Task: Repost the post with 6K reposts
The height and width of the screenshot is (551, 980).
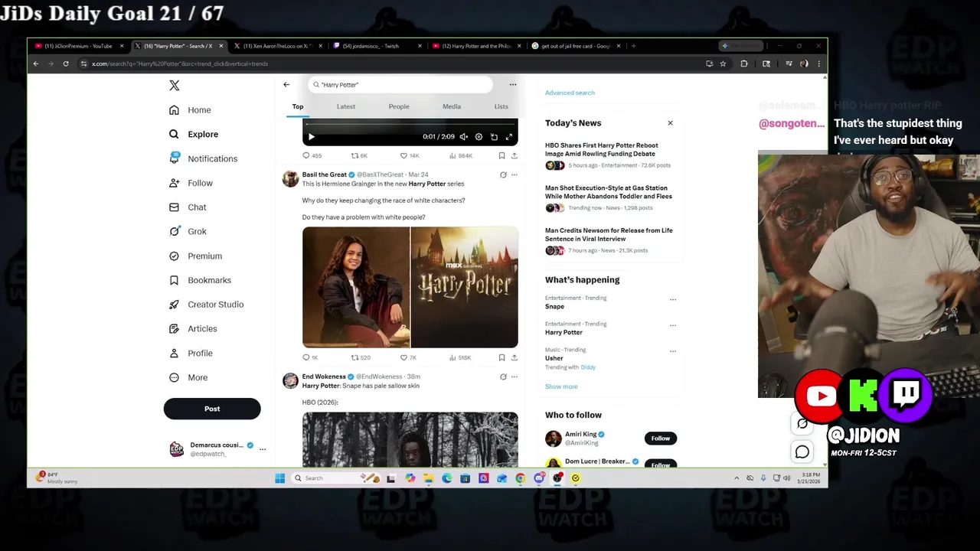Action: tap(359, 155)
